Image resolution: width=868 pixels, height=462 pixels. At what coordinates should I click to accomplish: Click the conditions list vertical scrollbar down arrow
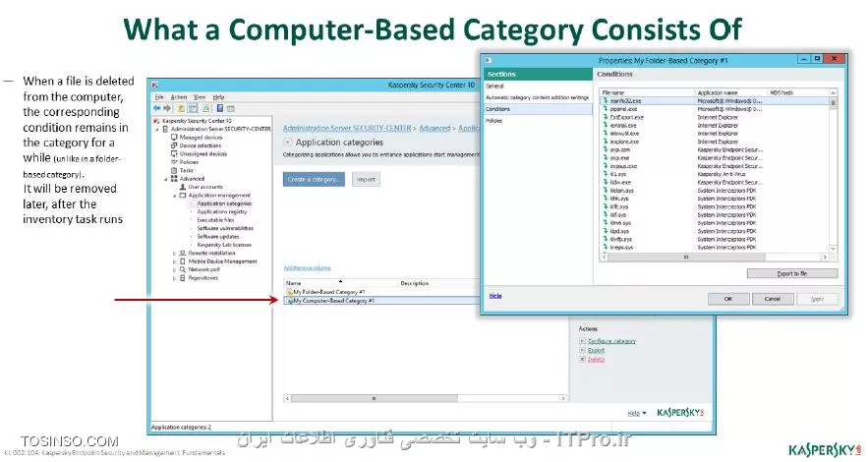834,249
